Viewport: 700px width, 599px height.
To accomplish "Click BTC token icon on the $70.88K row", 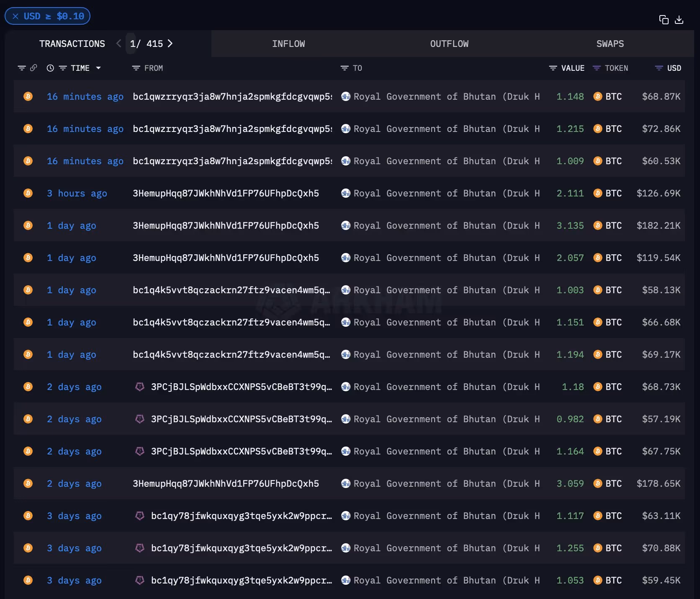I will click(598, 548).
